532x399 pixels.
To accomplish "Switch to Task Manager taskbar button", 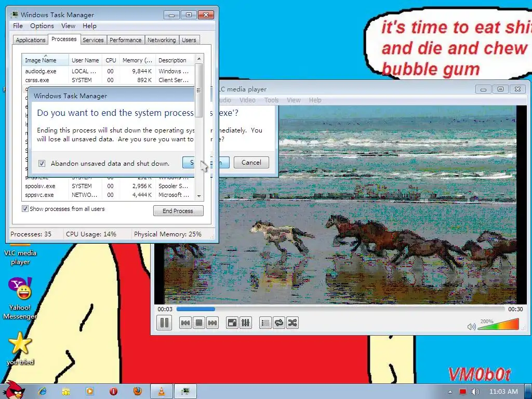I will [185, 391].
